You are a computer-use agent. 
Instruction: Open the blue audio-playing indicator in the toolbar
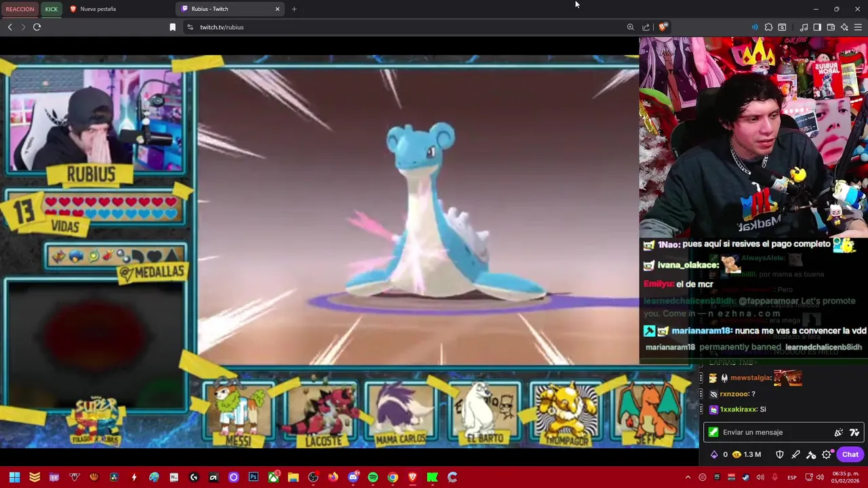(x=754, y=27)
